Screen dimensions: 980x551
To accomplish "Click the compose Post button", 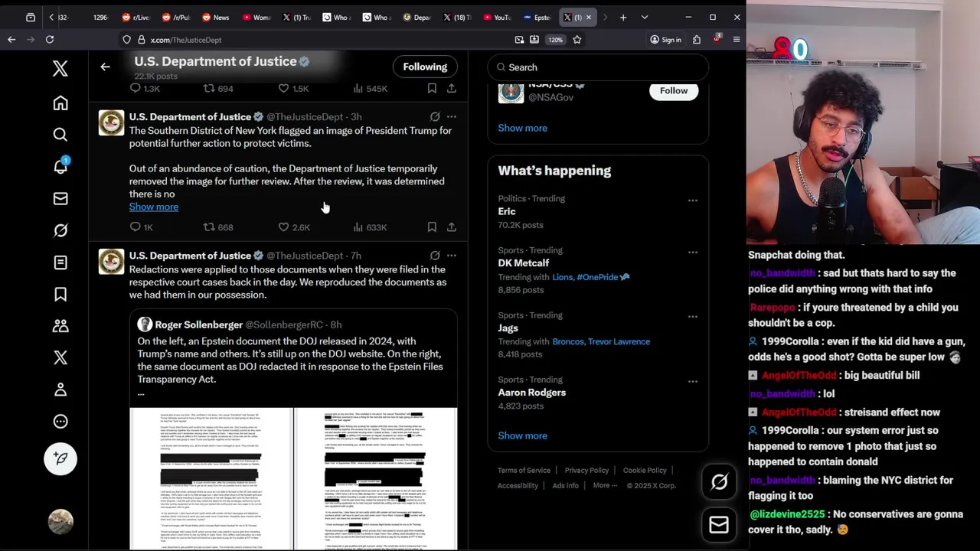I will 60,458.
